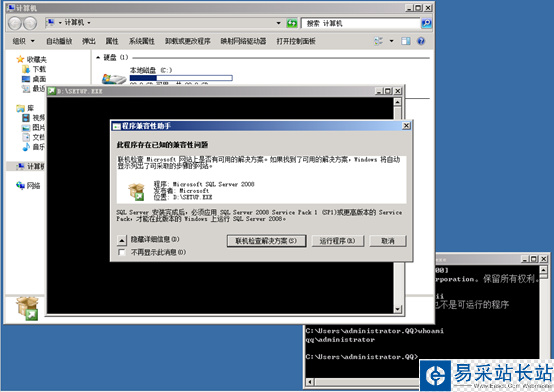Open the Organize (组织) dropdown menu
554x392 pixels.
pos(24,41)
